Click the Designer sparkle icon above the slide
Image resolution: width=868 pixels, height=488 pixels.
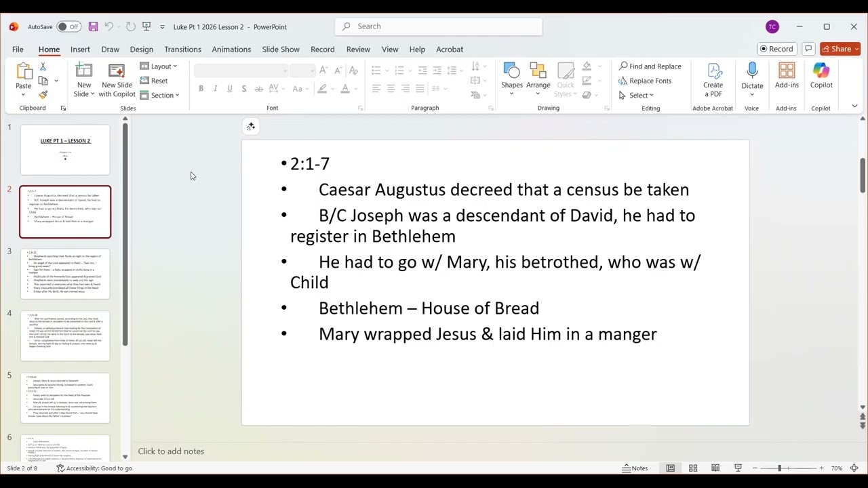click(x=251, y=126)
